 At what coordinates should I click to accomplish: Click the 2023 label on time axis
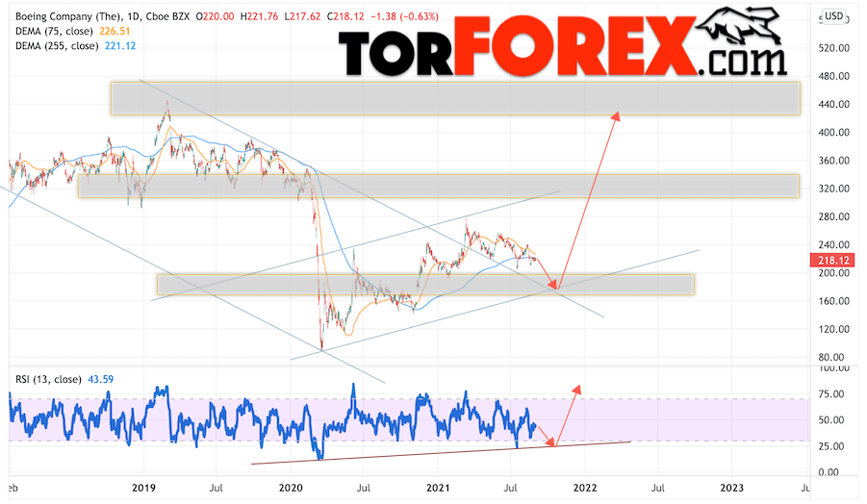tap(731, 488)
